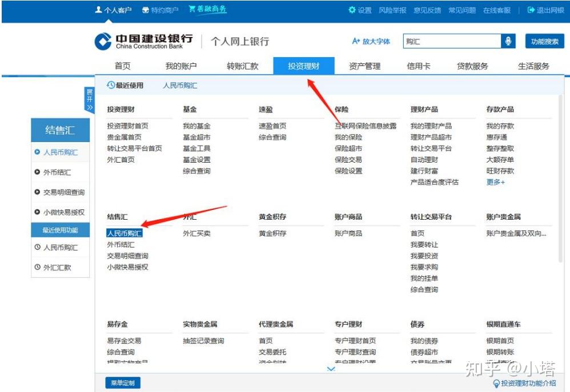Viewport: 570px width, 392px height.
Task: Open 贵金属首页 menu entry
Action: pos(125,137)
